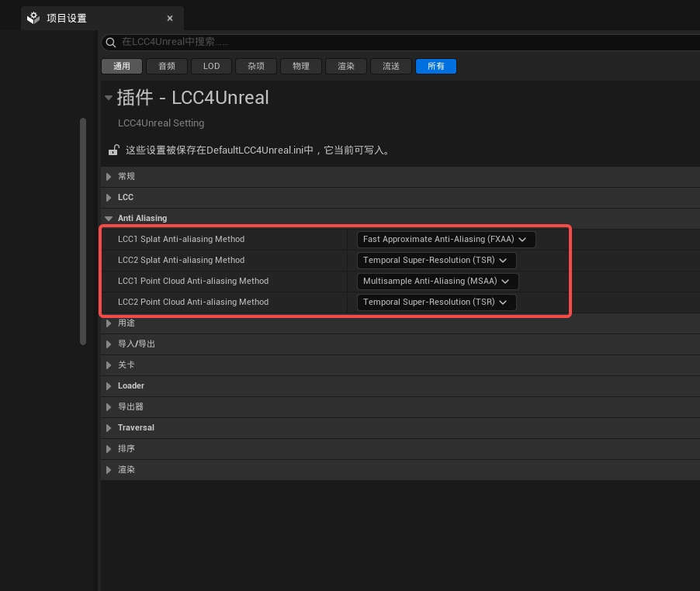700x591 pixels.
Task: Expand the LCC section
Action: [109, 198]
